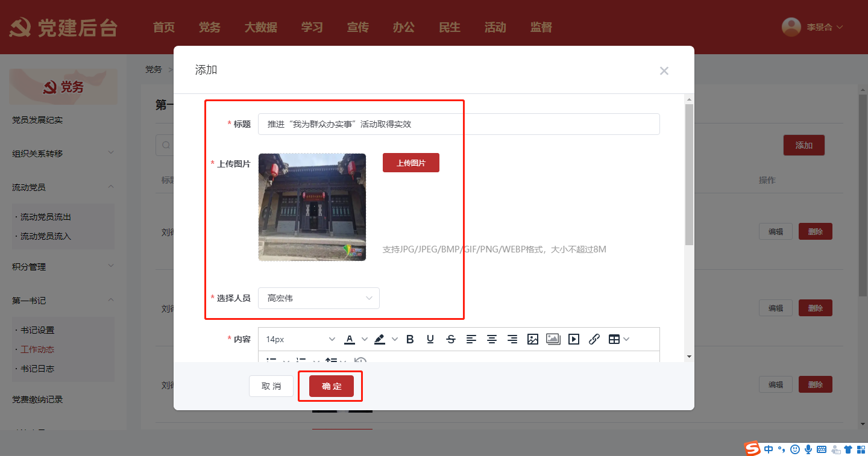Toggle strikethrough formatting in the editor

click(451, 339)
